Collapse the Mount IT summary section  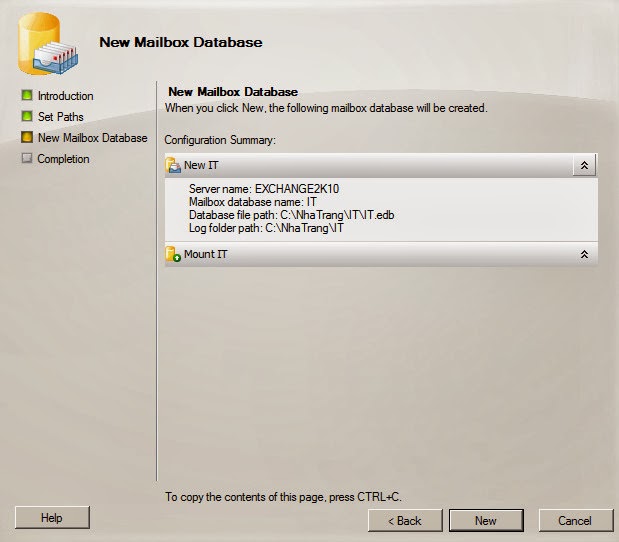click(x=584, y=254)
